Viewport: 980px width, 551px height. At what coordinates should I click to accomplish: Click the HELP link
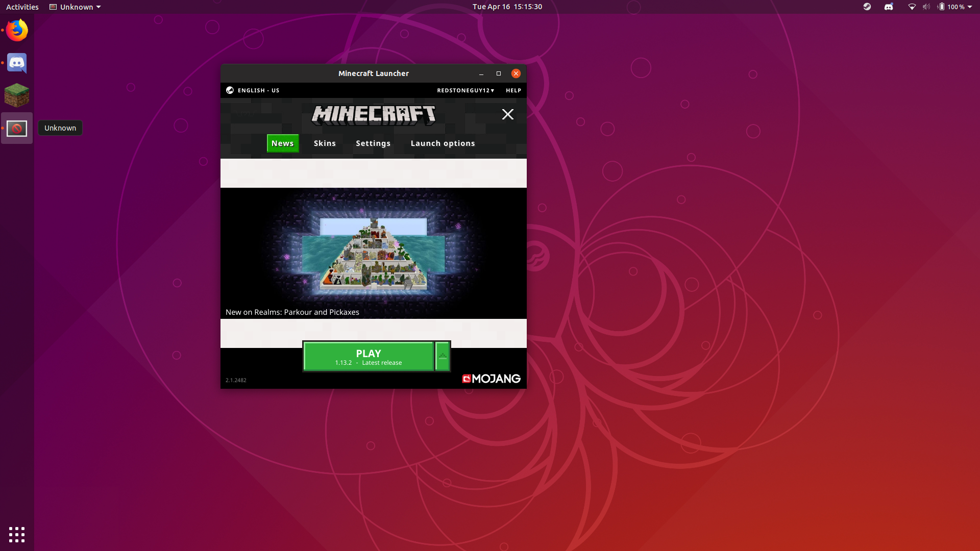pyautogui.click(x=513, y=90)
